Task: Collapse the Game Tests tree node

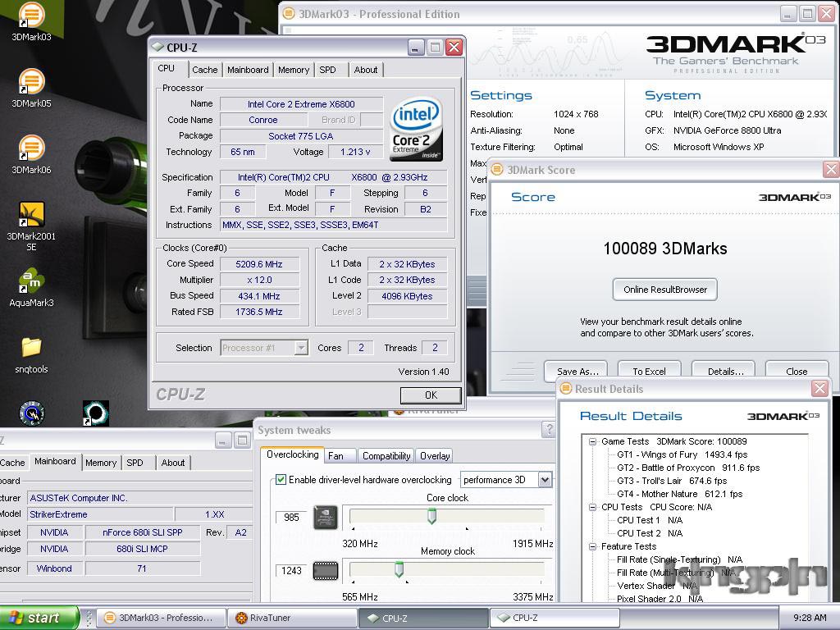Action: (592, 441)
